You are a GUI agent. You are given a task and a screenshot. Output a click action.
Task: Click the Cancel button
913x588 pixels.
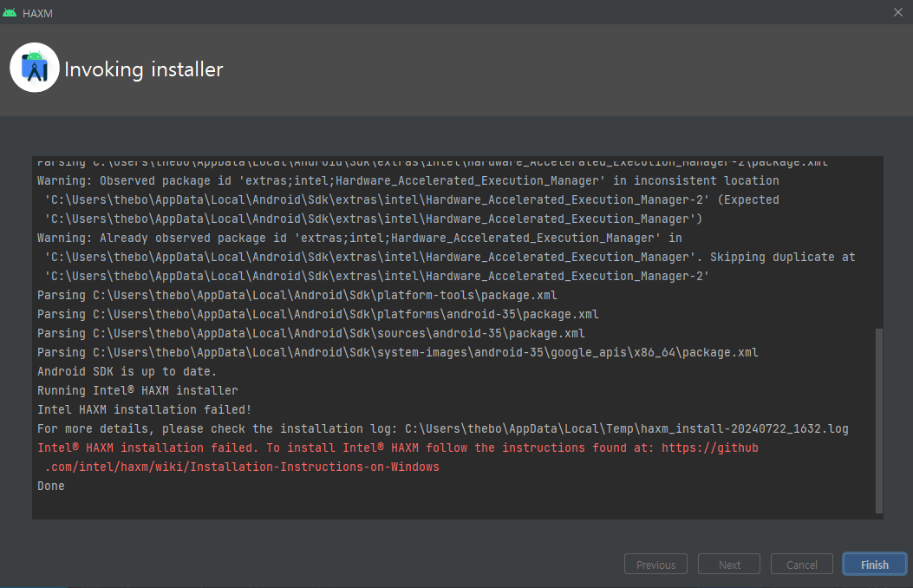point(802,564)
